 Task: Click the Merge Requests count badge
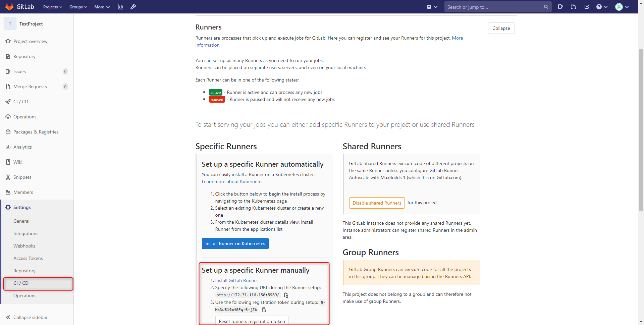65,87
